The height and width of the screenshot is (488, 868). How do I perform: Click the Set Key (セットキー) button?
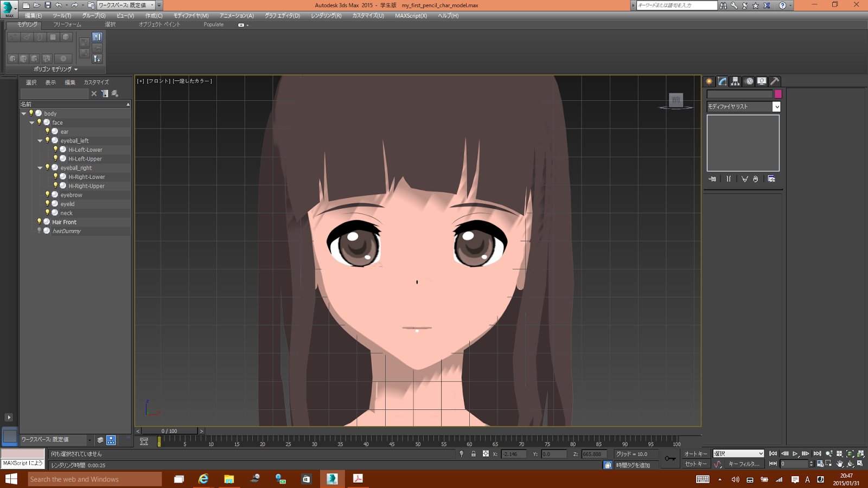(x=696, y=464)
